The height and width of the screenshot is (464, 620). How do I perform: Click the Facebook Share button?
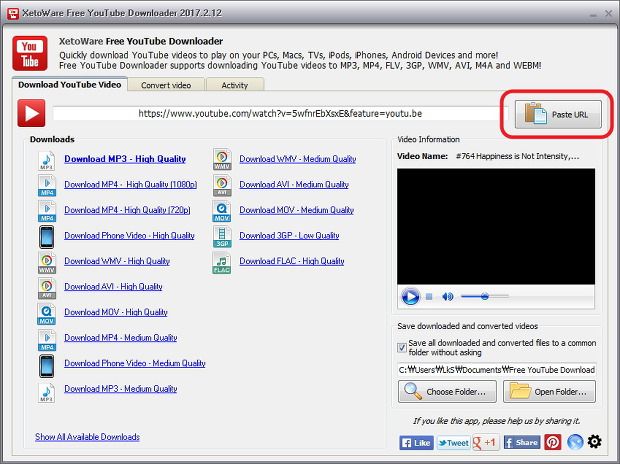point(522,442)
